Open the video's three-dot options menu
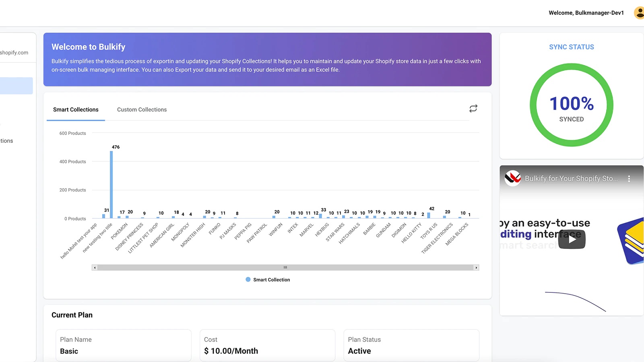 click(629, 179)
